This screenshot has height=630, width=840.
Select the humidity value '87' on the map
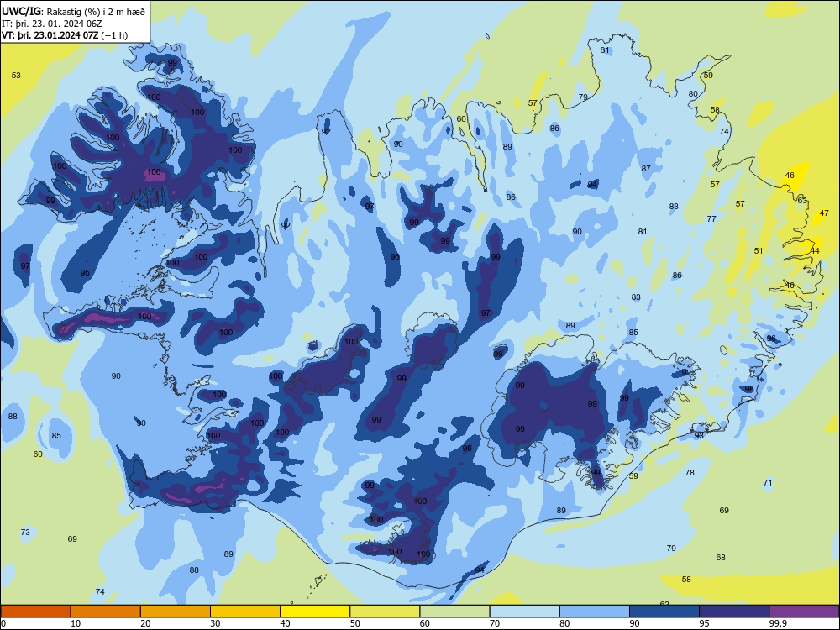tap(646, 168)
